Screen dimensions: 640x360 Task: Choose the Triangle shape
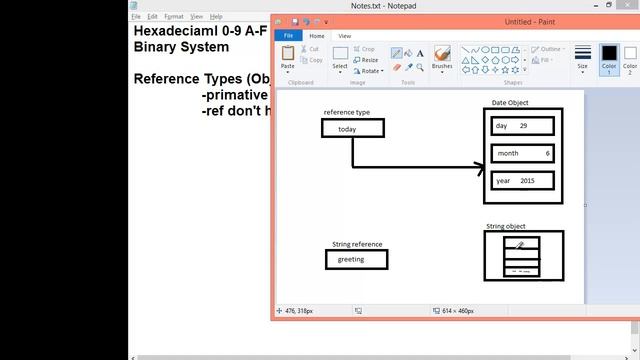pyautogui.click(x=465, y=60)
